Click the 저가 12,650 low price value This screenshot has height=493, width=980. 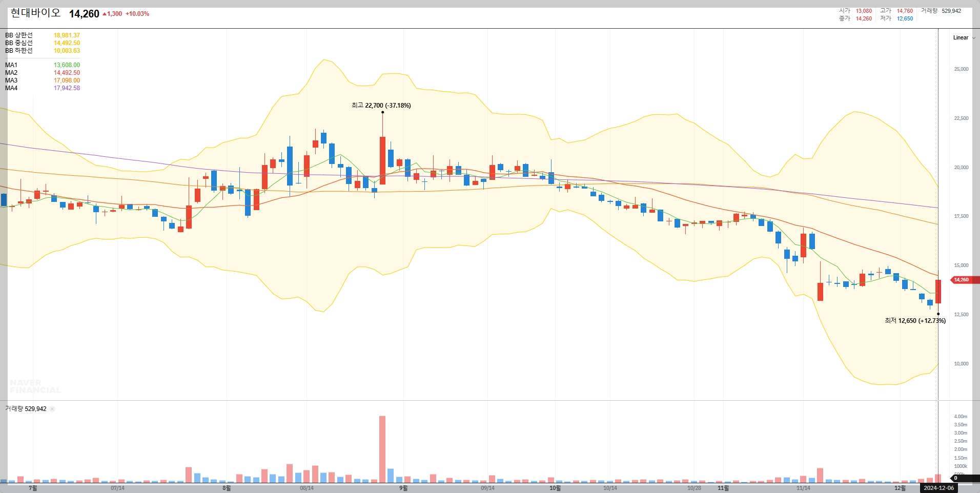point(905,18)
